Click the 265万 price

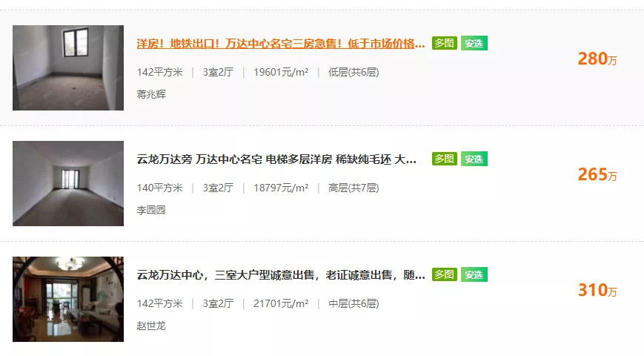(x=597, y=175)
